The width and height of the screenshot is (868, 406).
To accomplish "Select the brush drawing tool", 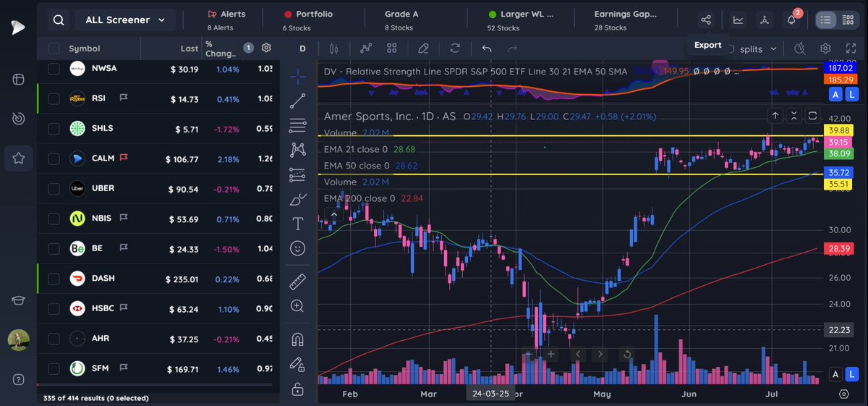I will 297,199.
